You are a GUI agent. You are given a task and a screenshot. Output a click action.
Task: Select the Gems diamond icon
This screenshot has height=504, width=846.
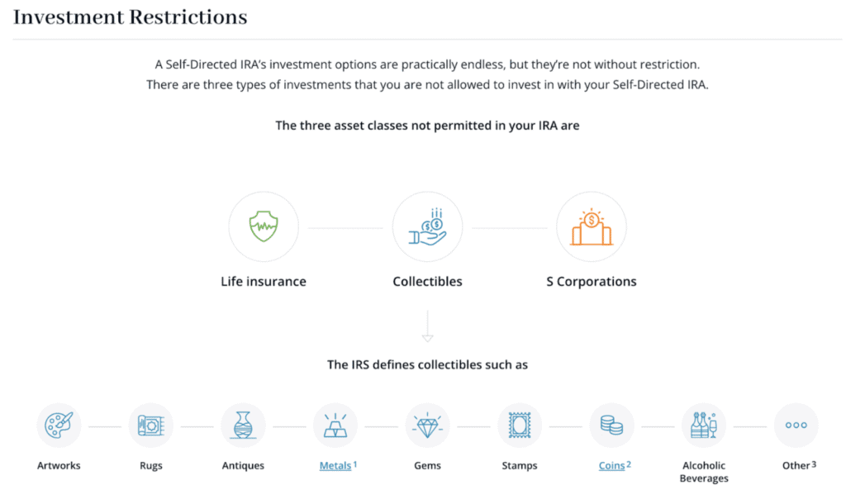(x=427, y=426)
